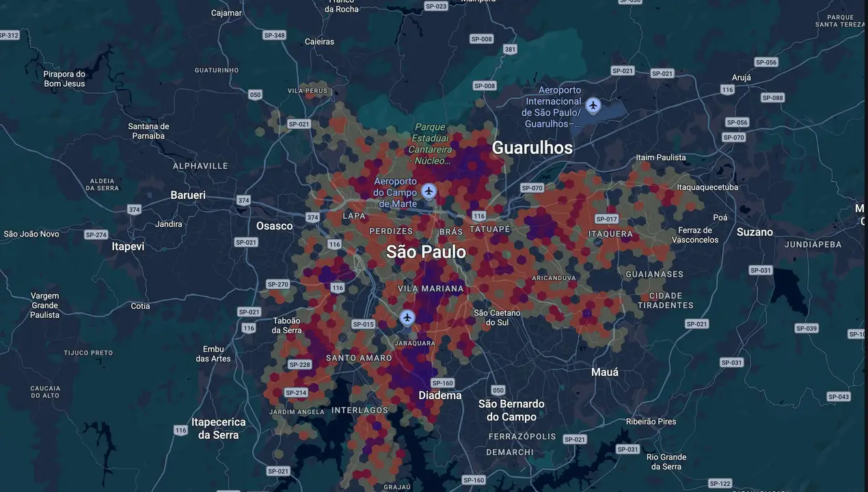
Task: Select the SP-214 route marker
Action: (x=296, y=393)
